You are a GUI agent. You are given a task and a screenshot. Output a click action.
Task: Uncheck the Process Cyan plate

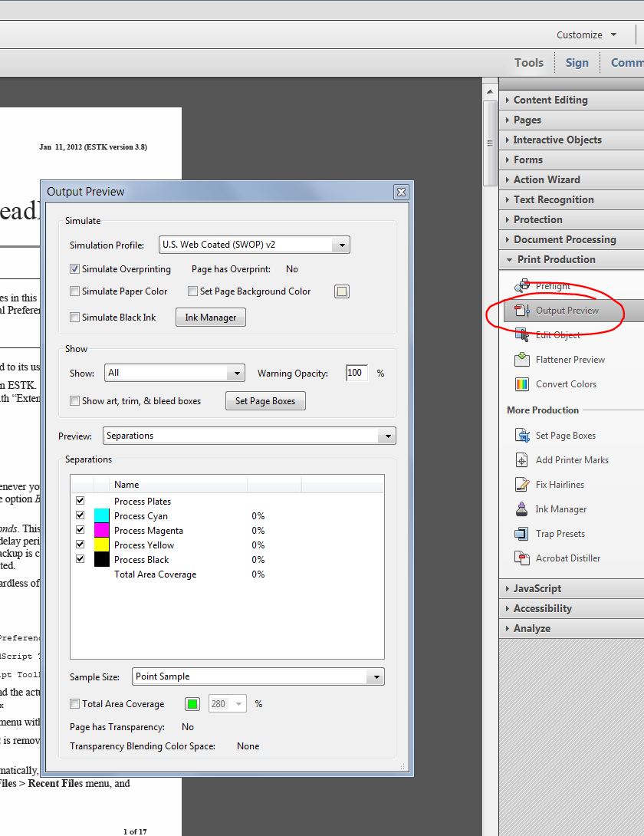pyautogui.click(x=80, y=515)
